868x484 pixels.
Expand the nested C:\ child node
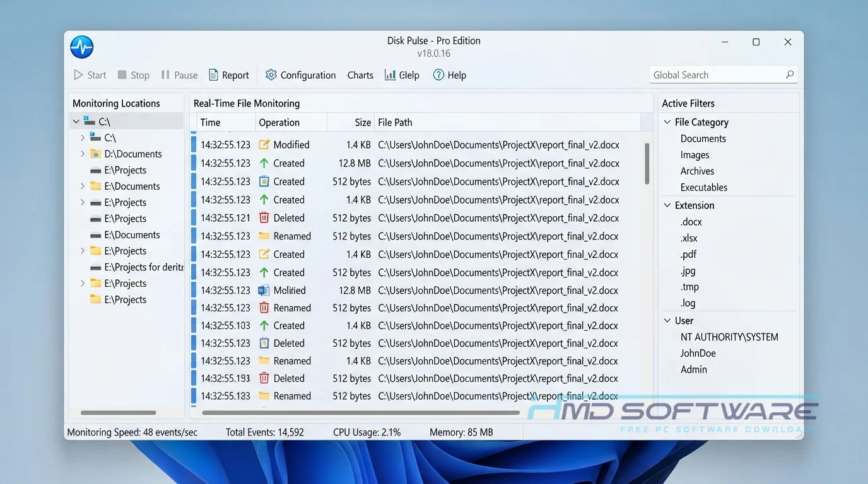tap(83, 137)
